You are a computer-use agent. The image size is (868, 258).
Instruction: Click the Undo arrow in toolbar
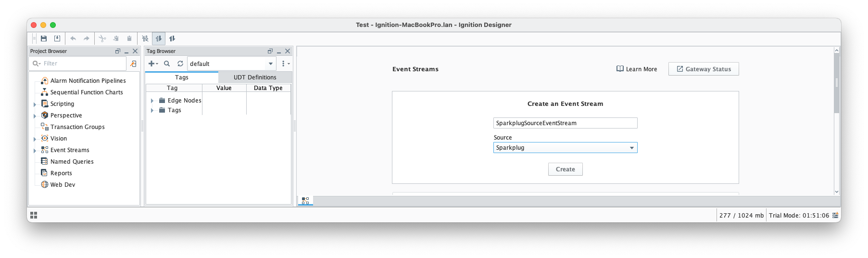click(x=73, y=39)
